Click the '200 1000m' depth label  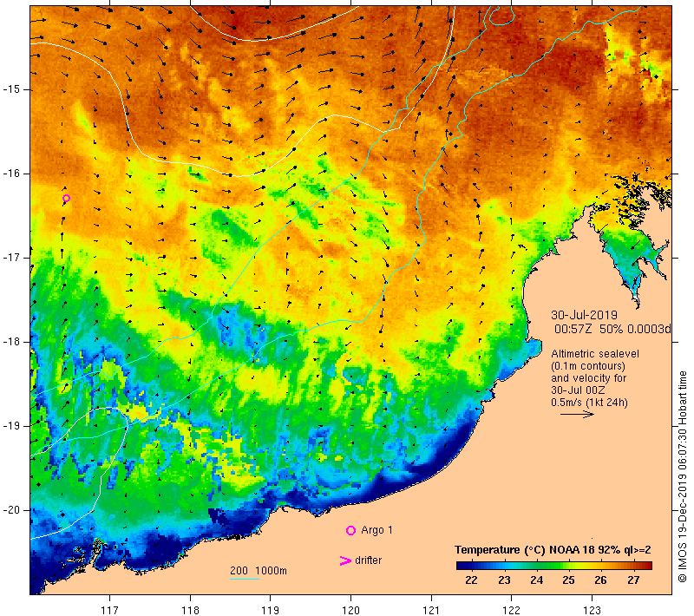(x=259, y=570)
